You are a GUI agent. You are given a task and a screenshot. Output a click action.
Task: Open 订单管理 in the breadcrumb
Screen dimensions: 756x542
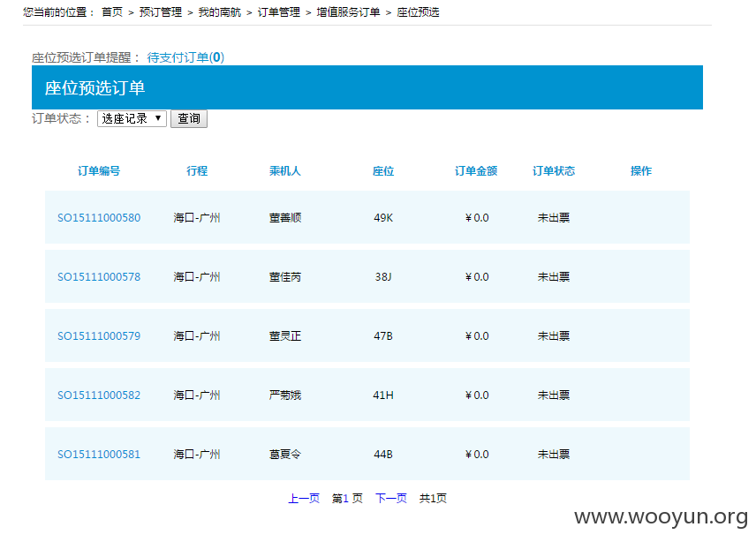278,12
